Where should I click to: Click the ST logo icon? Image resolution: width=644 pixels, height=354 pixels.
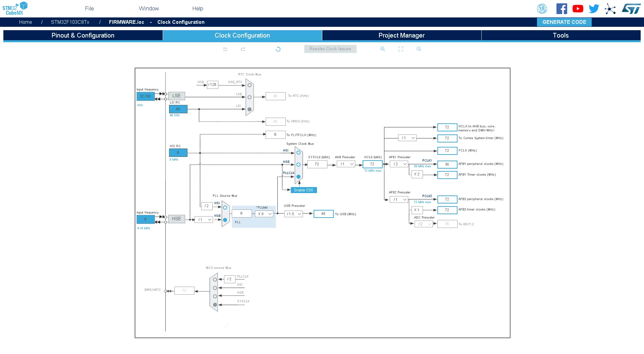point(631,9)
